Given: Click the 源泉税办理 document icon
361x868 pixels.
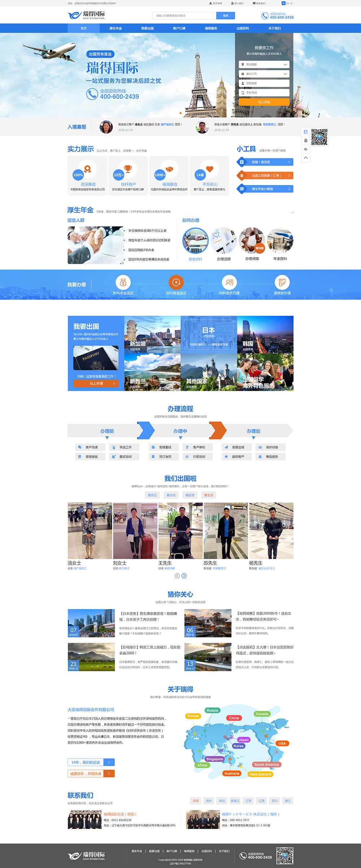Looking at the screenshot, I should pyautogui.click(x=282, y=282).
